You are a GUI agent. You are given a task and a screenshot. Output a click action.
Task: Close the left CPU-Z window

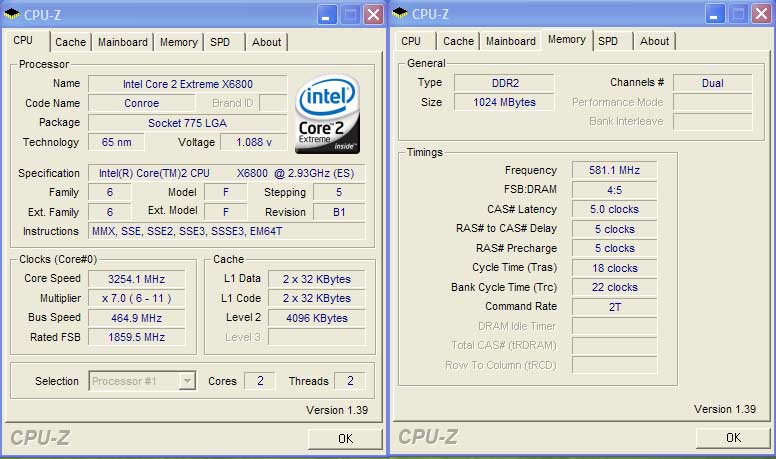[374, 14]
